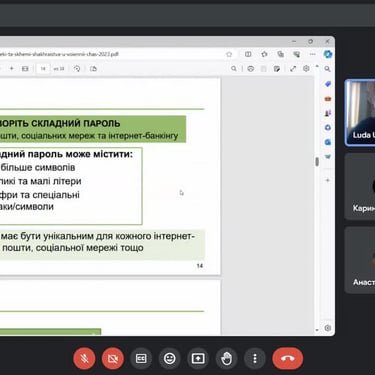Click the PDF page view icon
Image resolution: width=375 pixels, height=375 pixels.
click(x=93, y=69)
